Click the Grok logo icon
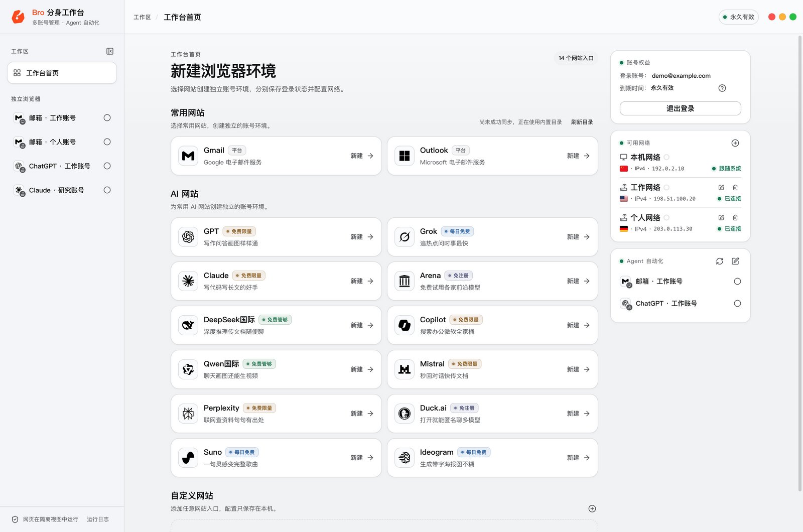Image resolution: width=803 pixels, height=532 pixels. pyautogui.click(x=405, y=237)
